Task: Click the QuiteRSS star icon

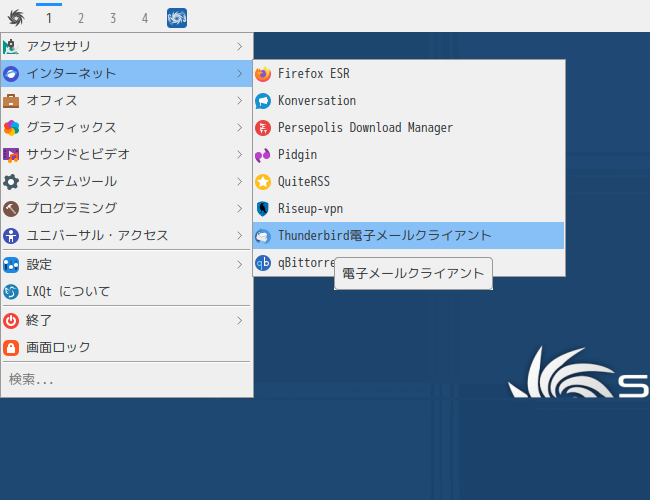Action: (x=263, y=182)
